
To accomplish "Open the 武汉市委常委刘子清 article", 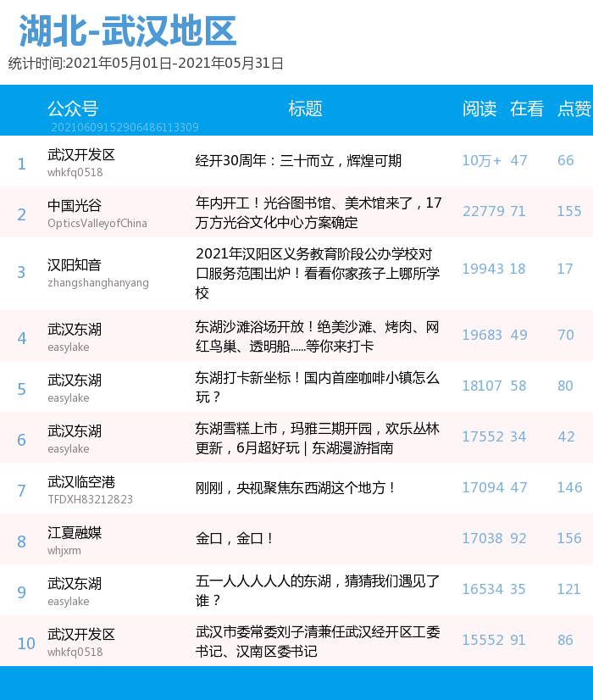I will pyautogui.click(x=317, y=642).
